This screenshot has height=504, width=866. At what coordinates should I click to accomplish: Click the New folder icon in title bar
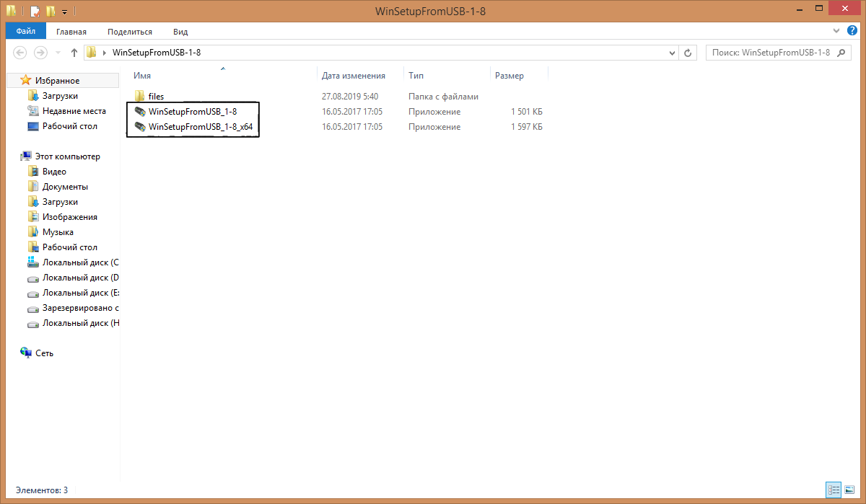(x=51, y=12)
